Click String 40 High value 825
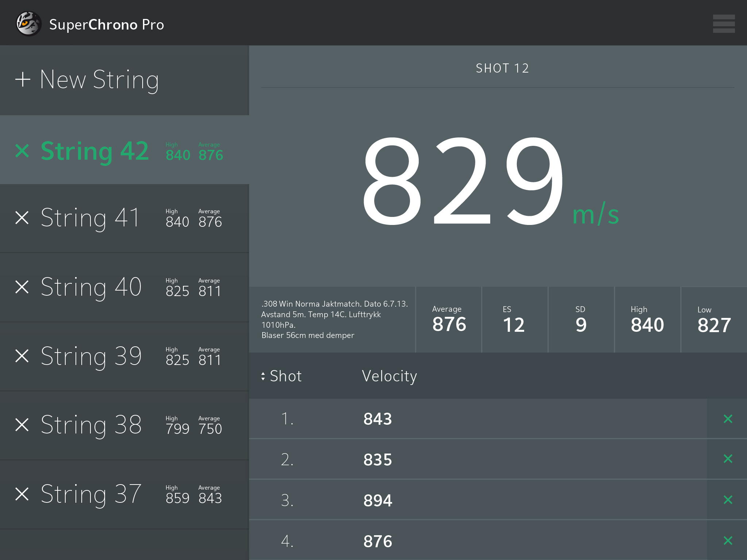The image size is (747, 560). pyautogui.click(x=177, y=291)
